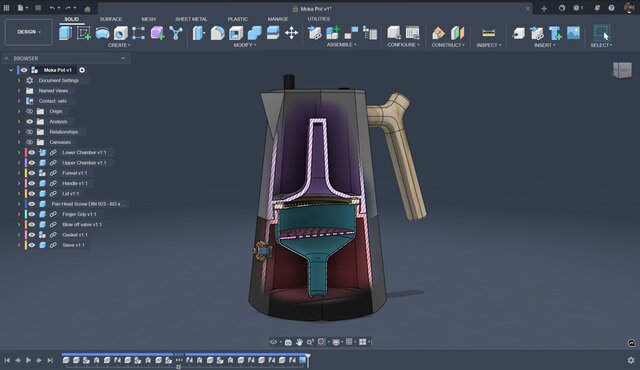Collapse the Moka Pot v1 root node
Image resolution: width=640 pixels, height=370 pixels.
11,70
